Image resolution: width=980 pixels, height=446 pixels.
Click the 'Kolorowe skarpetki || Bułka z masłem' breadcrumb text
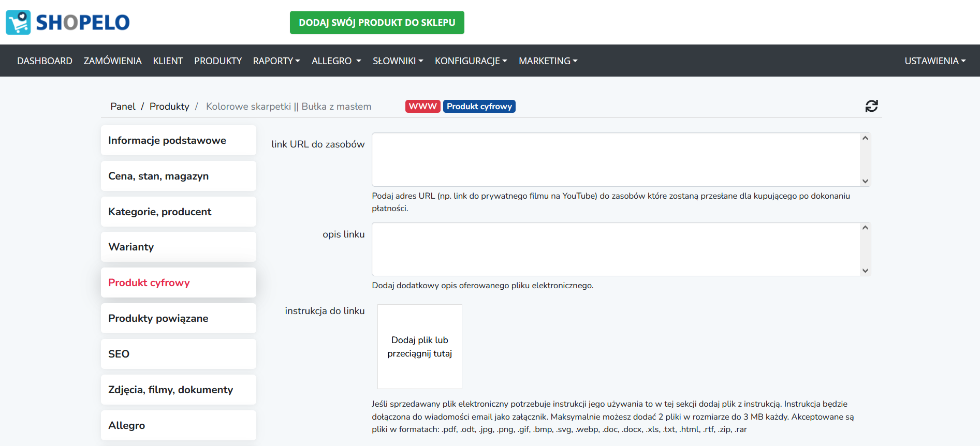288,107
